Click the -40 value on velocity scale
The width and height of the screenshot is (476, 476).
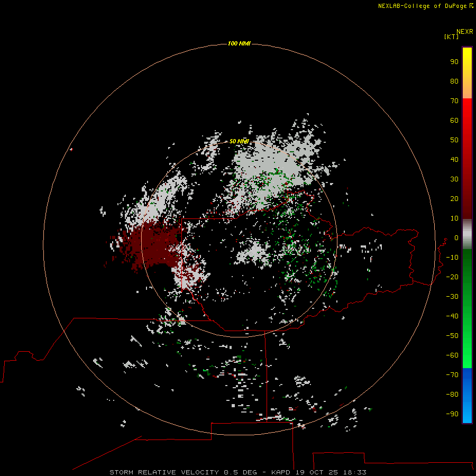click(452, 316)
